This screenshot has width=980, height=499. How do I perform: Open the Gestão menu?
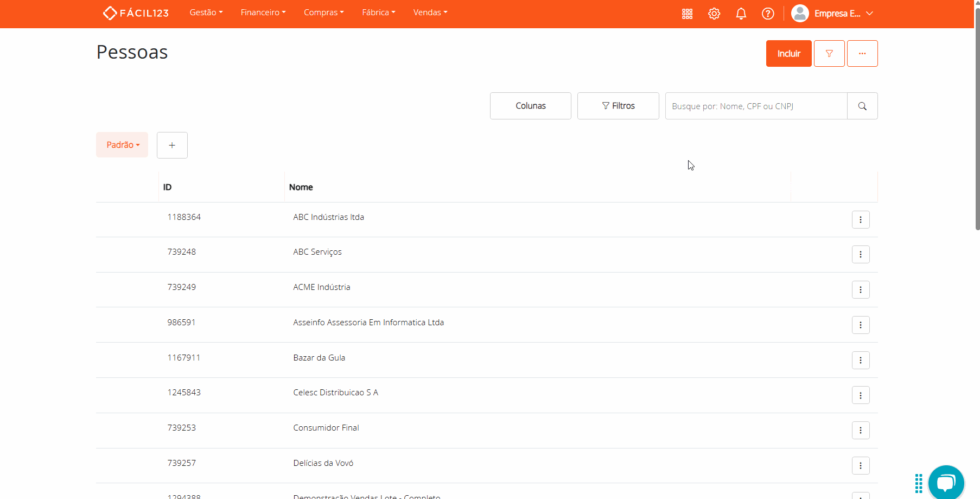pyautogui.click(x=206, y=12)
